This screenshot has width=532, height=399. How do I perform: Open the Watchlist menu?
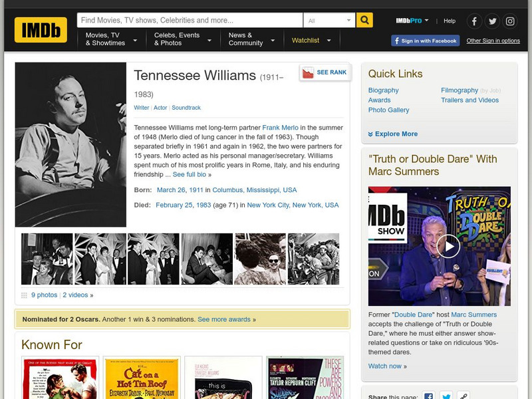coord(305,41)
